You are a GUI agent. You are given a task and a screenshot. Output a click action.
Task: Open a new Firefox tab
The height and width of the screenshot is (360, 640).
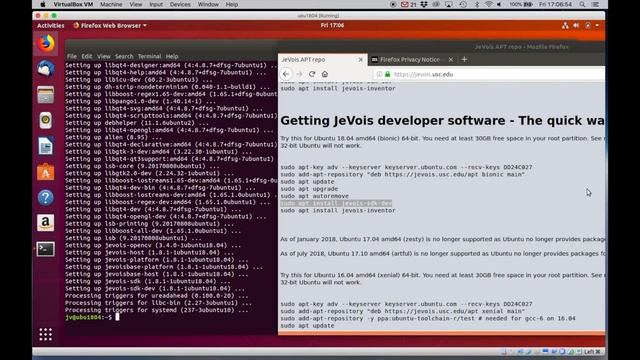[464, 60]
